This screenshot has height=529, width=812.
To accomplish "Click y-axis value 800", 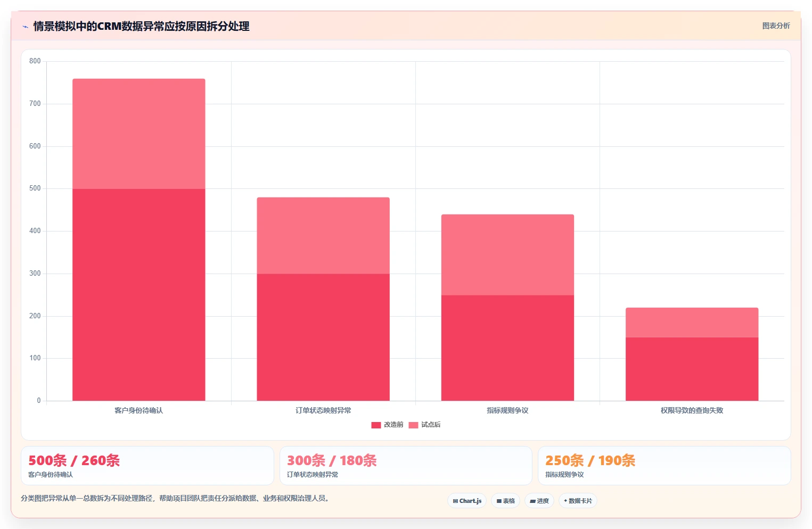I will (35, 61).
